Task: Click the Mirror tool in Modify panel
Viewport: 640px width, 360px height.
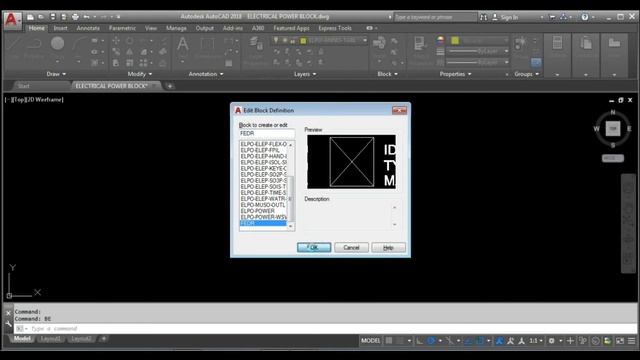Action: point(129,52)
